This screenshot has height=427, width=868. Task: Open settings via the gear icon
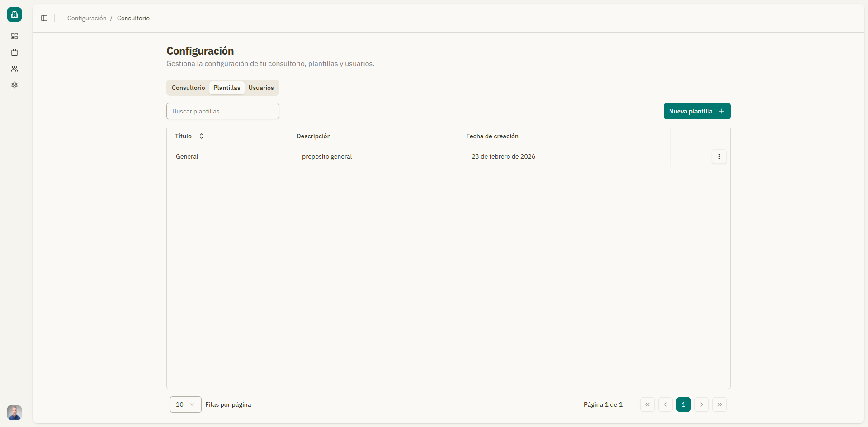[14, 85]
